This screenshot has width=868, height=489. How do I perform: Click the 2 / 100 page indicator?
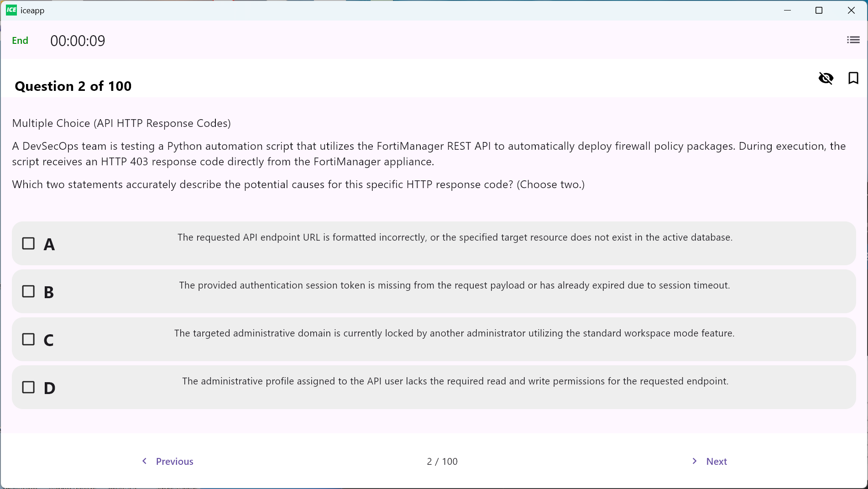(x=442, y=461)
